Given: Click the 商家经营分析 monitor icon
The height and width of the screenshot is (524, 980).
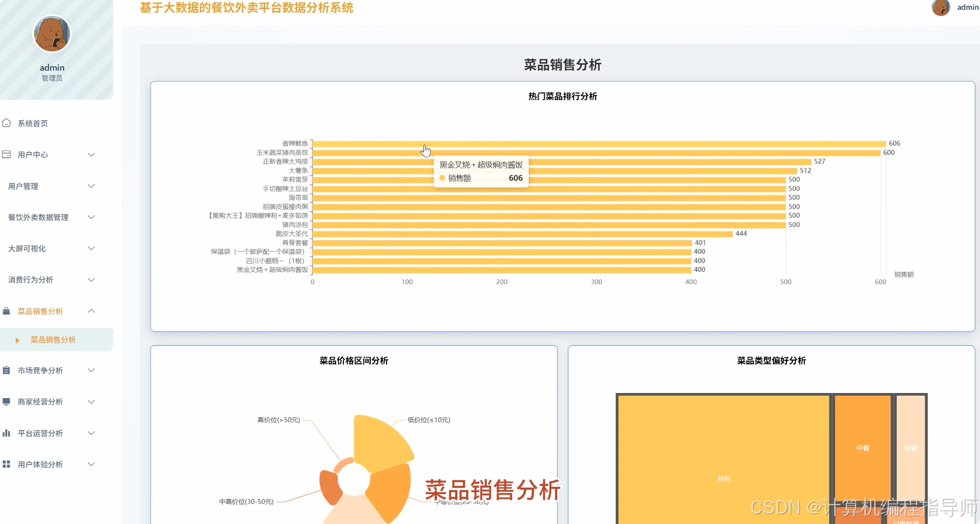Looking at the screenshot, I should tap(6, 402).
